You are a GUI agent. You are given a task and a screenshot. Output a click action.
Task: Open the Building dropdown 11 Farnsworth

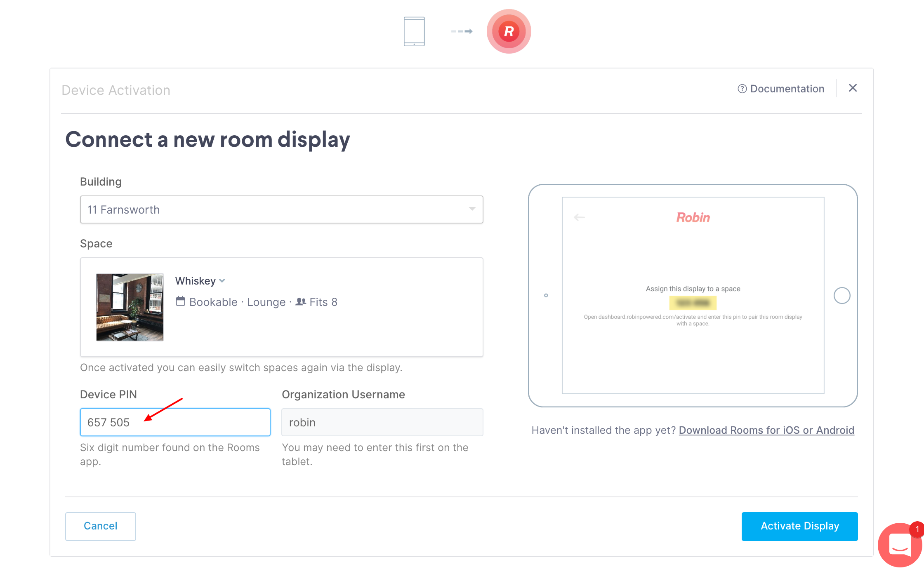(281, 209)
